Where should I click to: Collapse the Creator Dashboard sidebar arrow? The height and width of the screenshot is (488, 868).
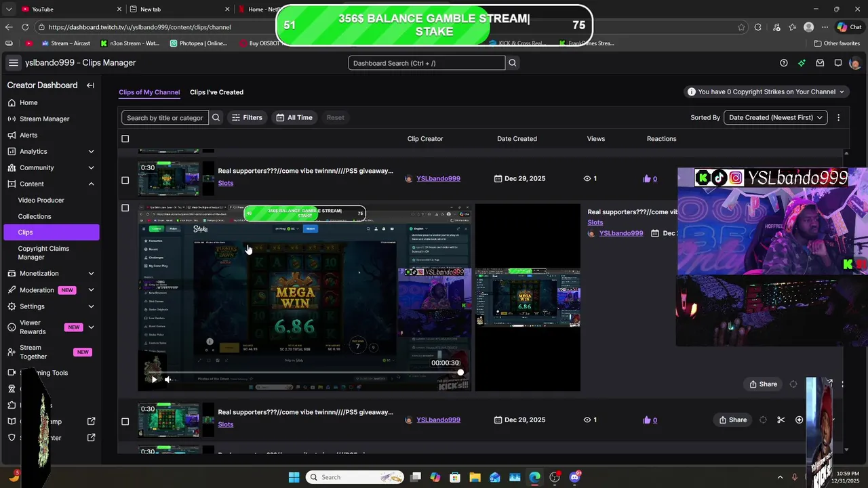(90, 85)
